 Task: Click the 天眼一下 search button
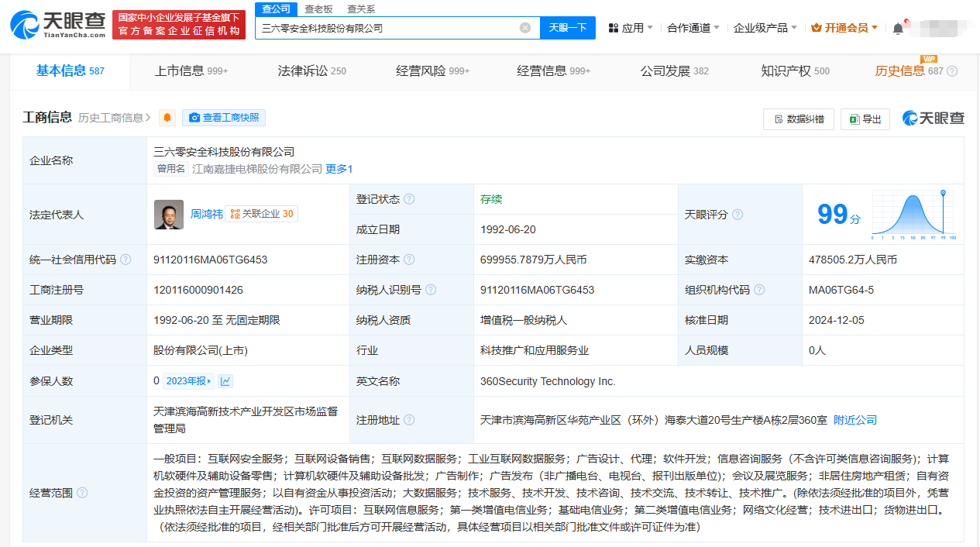(568, 28)
